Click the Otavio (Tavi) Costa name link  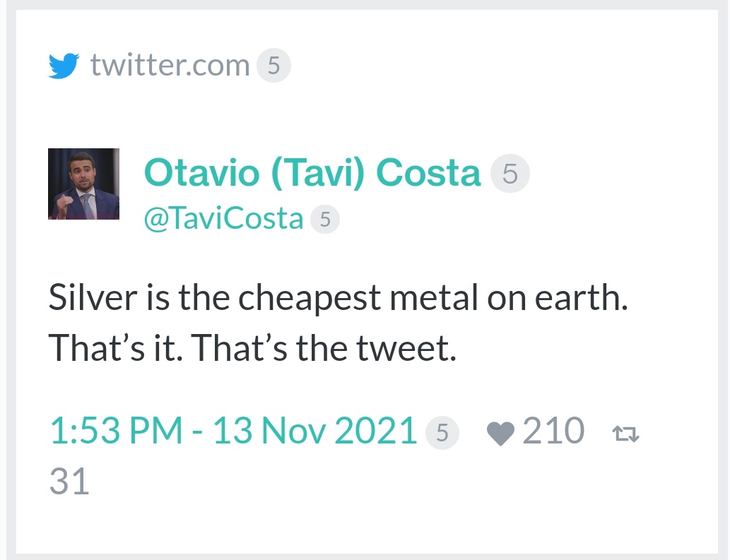click(312, 173)
